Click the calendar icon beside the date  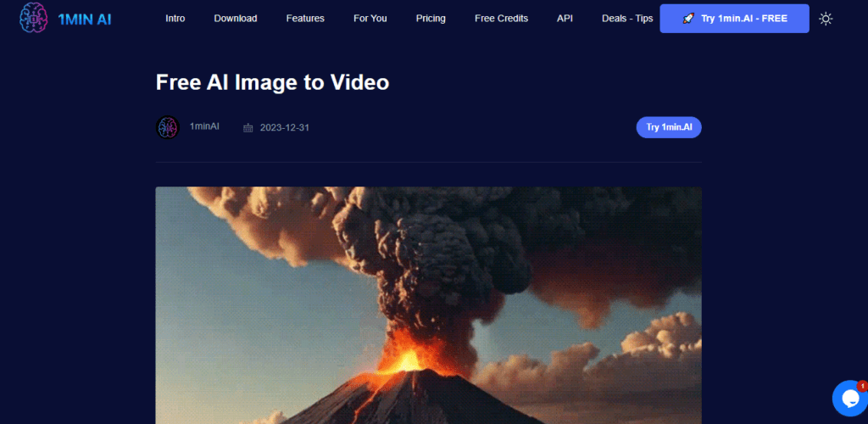pyautogui.click(x=248, y=128)
